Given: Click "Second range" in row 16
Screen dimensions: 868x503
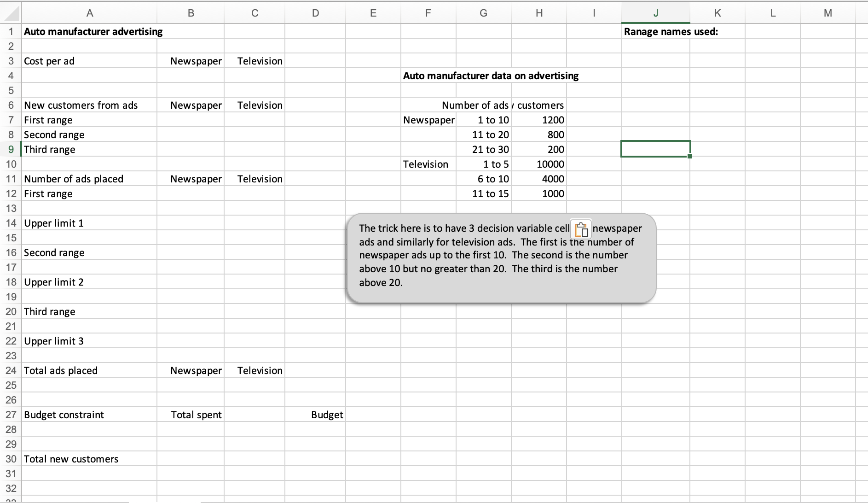Looking at the screenshot, I should (x=54, y=252).
